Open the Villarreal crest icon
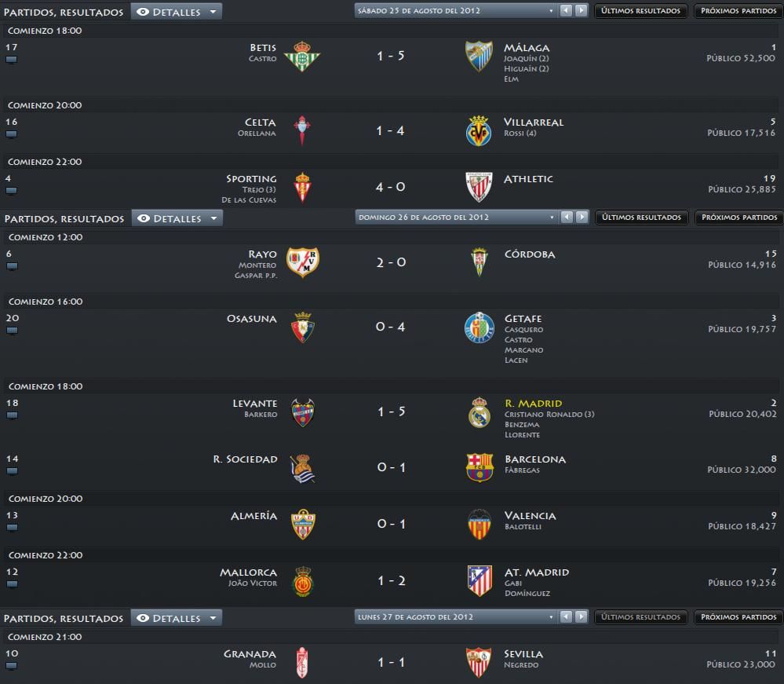Image resolution: width=784 pixels, height=684 pixels. [x=479, y=131]
